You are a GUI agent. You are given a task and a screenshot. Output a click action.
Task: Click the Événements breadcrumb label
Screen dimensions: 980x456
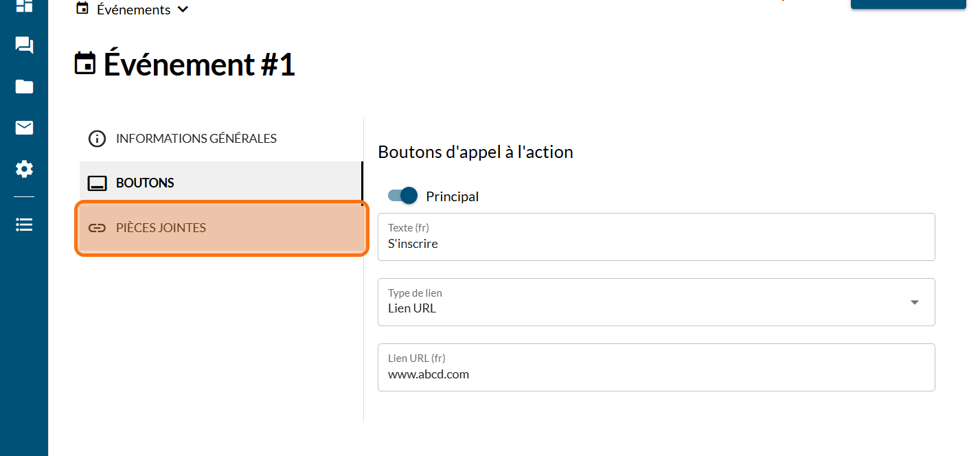(133, 10)
